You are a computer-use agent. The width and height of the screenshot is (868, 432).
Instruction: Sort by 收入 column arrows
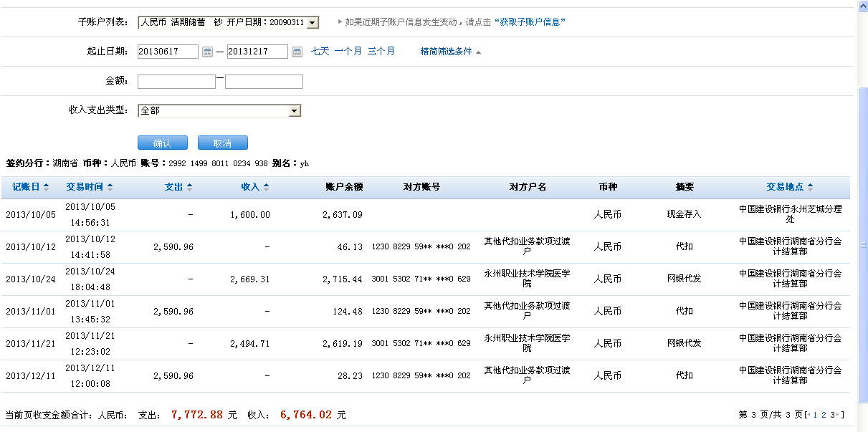click(266, 187)
